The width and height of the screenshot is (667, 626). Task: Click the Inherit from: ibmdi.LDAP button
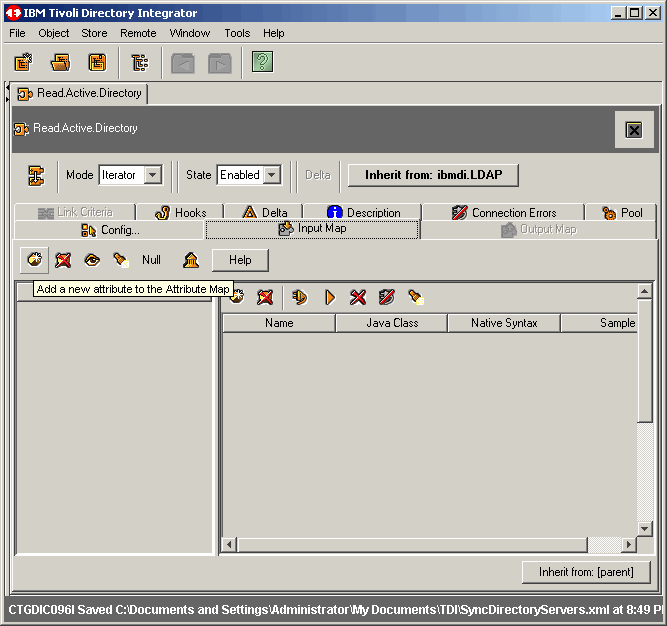433,175
